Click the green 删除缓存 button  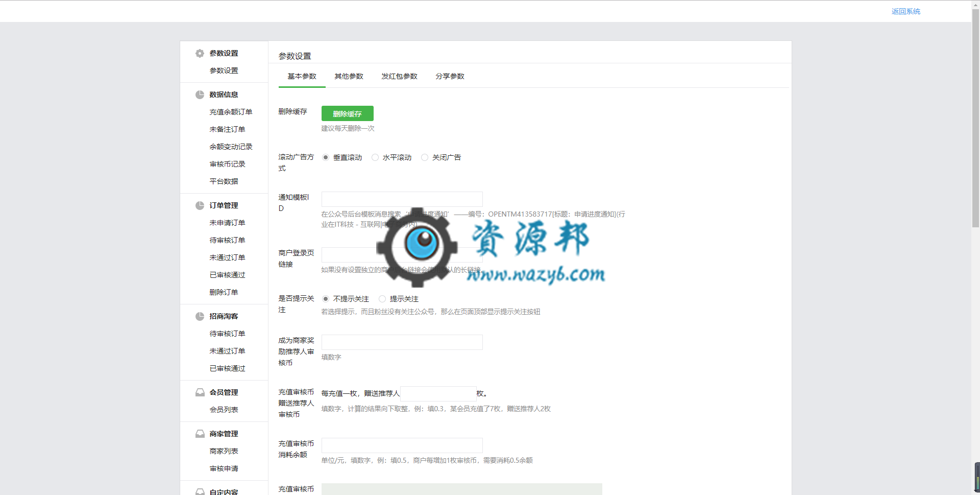point(347,113)
